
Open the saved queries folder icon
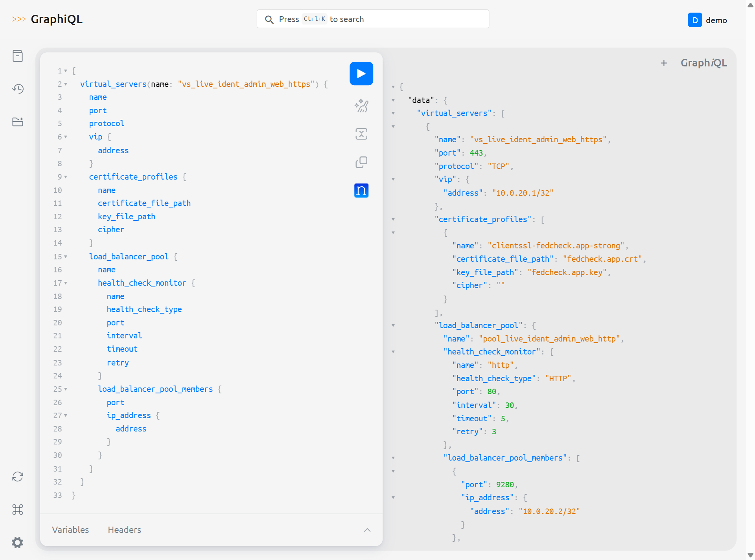pos(18,122)
